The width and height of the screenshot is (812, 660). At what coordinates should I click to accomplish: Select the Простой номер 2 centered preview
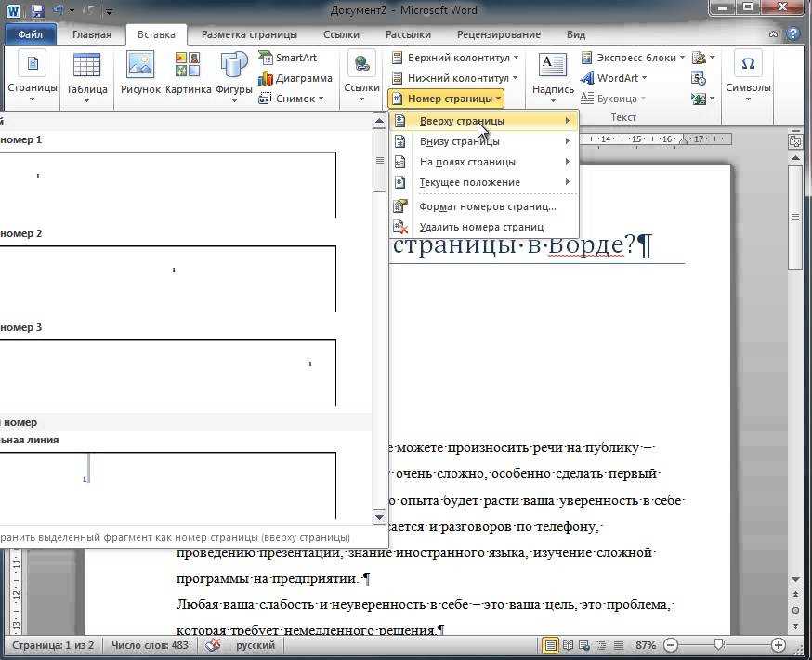pyautogui.click(x=168, y=279)
